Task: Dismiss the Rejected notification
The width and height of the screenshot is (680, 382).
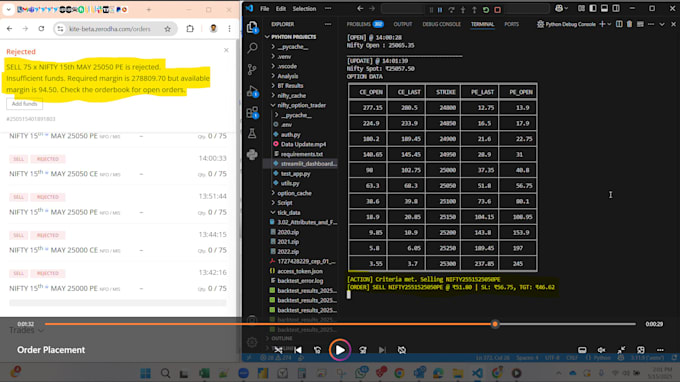Action: click(226, 50)
